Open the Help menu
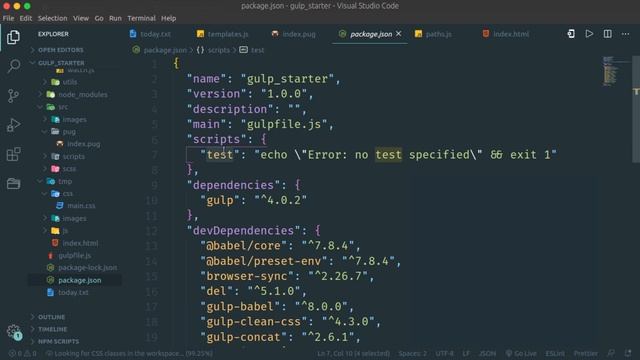 coord(168,18)
